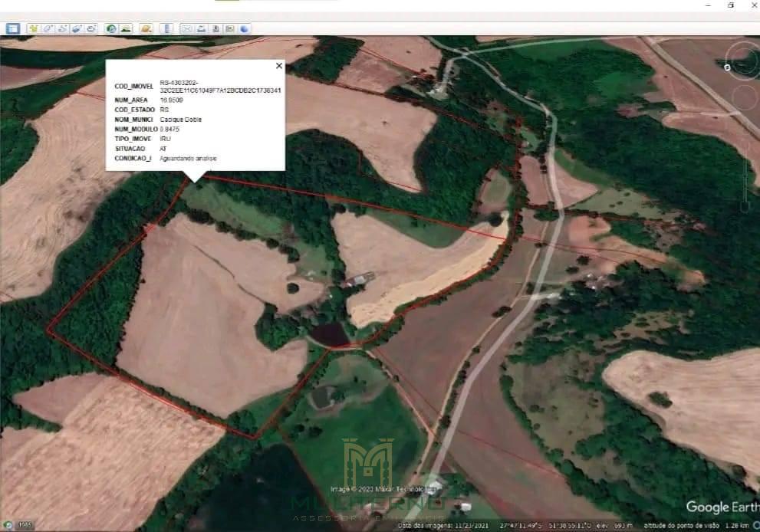Start the Record a Tour tool
The height and width of the screenshot is (532, 760).
point(90,28)
